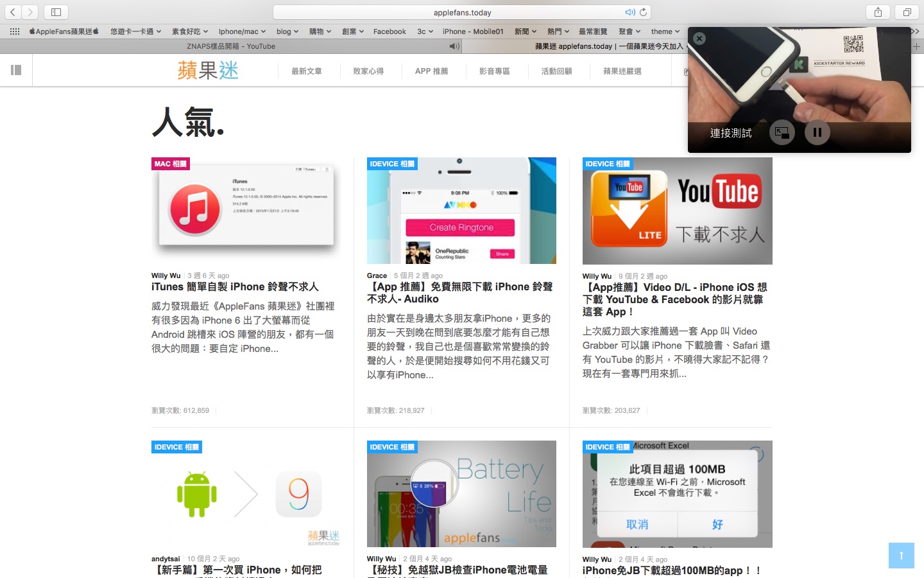Open a new tab with the plus button

click(917, 46)
